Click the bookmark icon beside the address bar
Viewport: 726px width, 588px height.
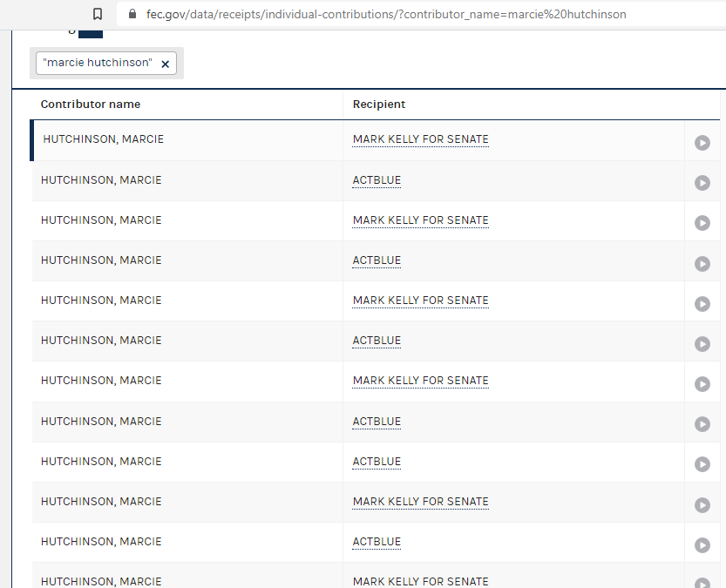point(98,14)
